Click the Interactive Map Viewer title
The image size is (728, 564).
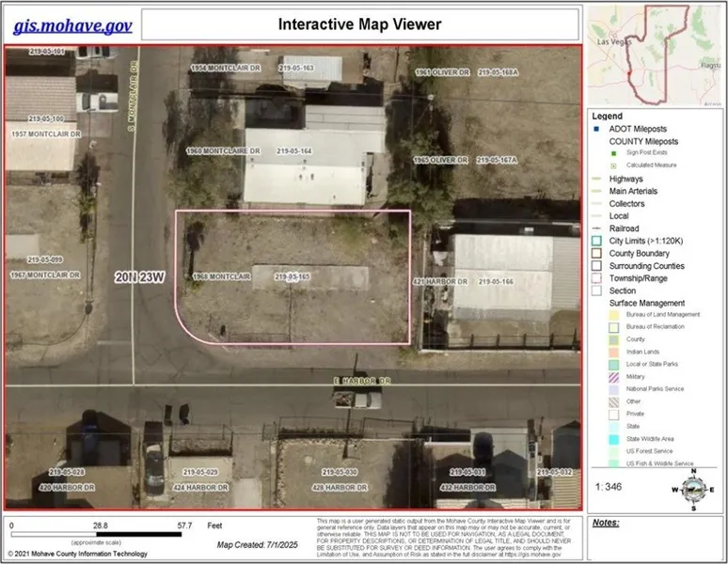tap(359, 23)
